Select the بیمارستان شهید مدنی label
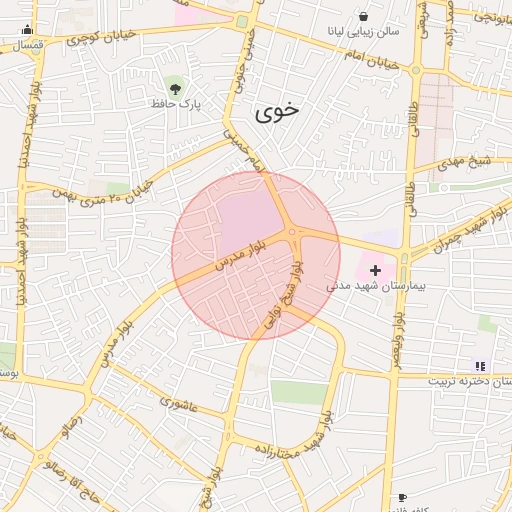This screenshot has width=512, height=512. 376,286
